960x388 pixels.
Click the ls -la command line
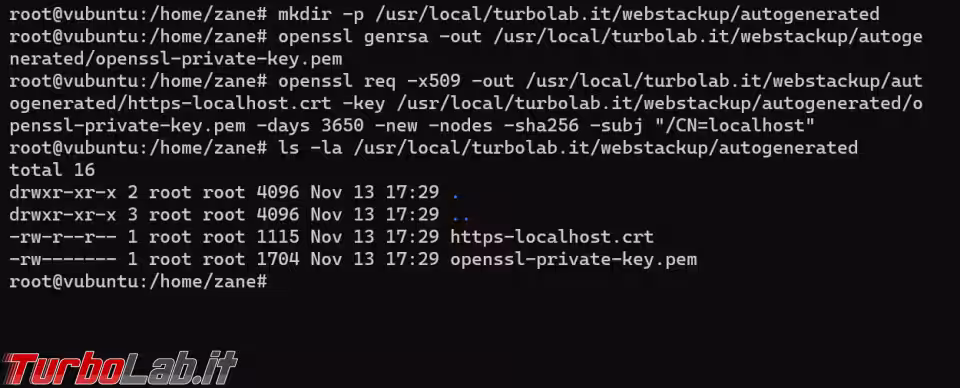click(x=433, y=148)
